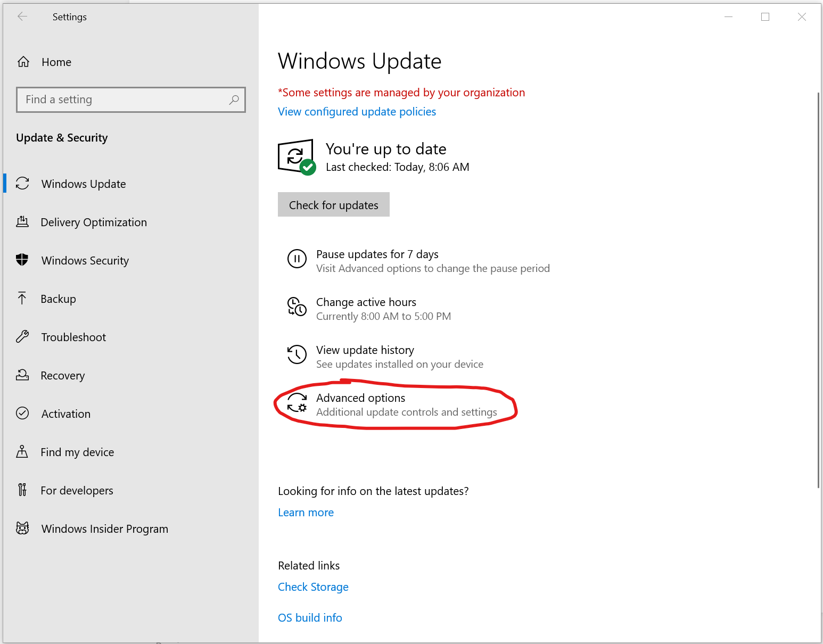
Task: Click the Windows Insider Program cat icon
Action: pyautogui.click(x=22, y=529)
